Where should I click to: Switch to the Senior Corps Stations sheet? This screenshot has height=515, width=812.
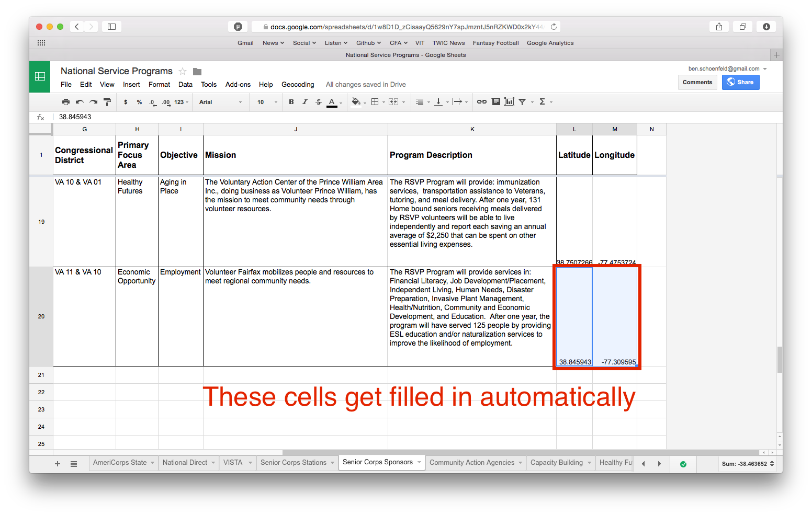tap(294, 463)
